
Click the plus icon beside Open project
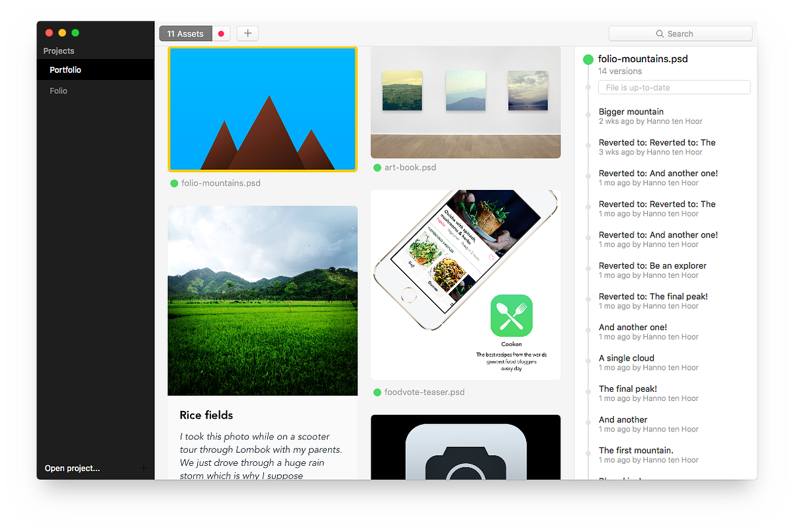point(144,468)
